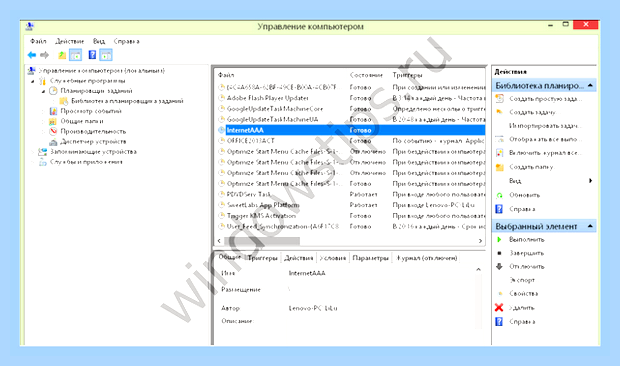The image size is (620, 366).
Task: Click the green Выполнить run icon
Action: 499,239
